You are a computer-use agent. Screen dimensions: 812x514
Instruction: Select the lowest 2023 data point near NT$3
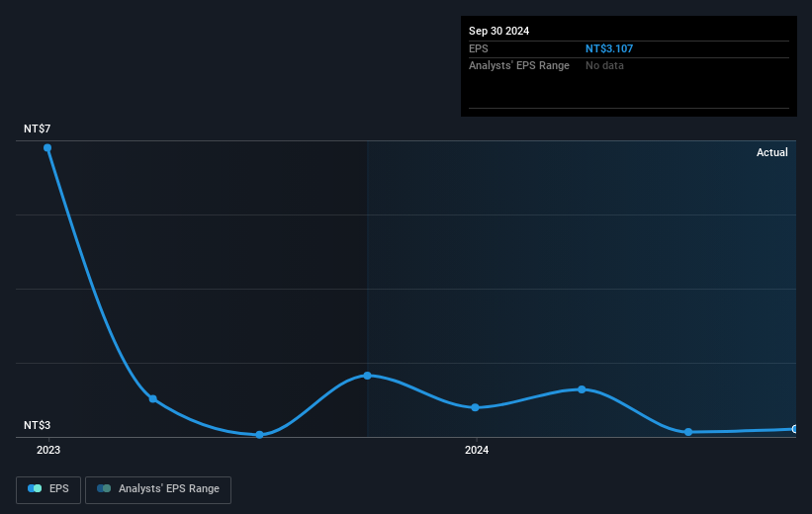pyautogui.click(x=259, y=435)
